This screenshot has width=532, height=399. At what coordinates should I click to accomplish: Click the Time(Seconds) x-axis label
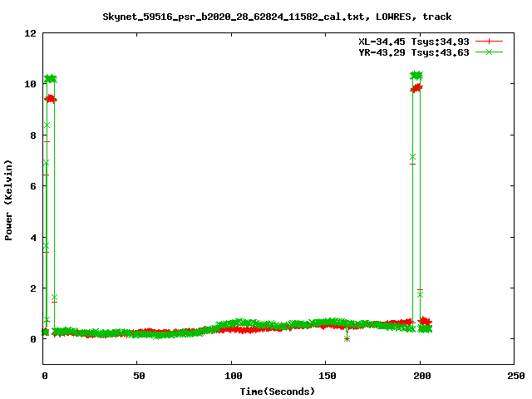point(277,392)
